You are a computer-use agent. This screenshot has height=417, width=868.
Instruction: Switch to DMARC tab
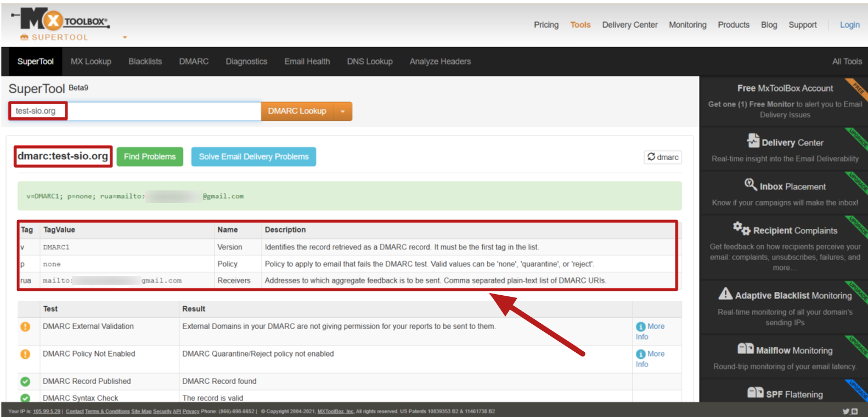coord(194,61)
